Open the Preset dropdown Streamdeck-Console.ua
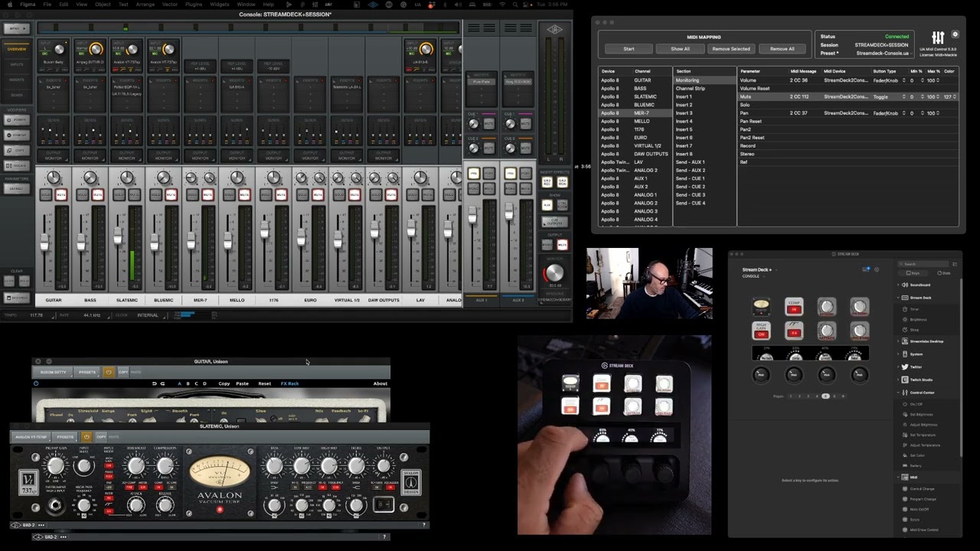This screenshot has width=980, height=551. pos(882,54)
